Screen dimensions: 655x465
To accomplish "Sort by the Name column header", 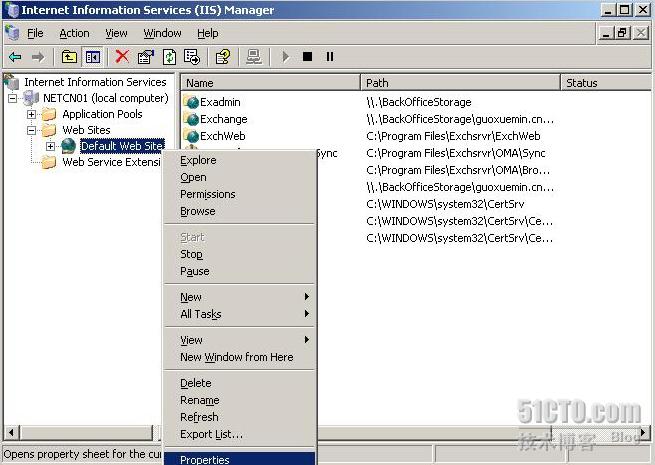I will [270, 83].
